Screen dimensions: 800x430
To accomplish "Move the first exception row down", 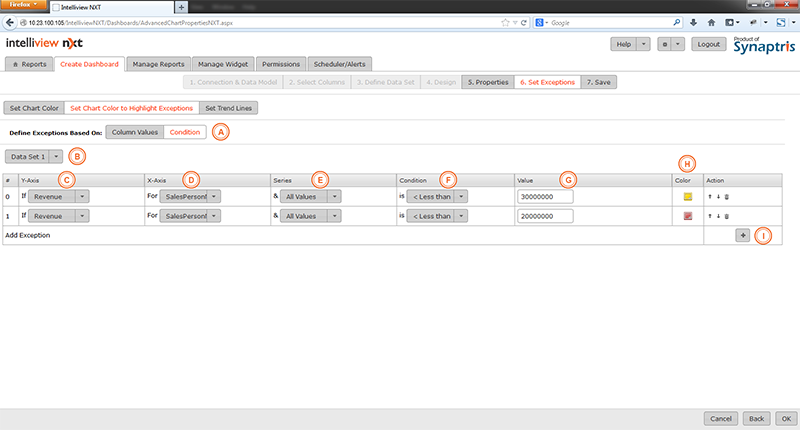I will pos(718,197).
